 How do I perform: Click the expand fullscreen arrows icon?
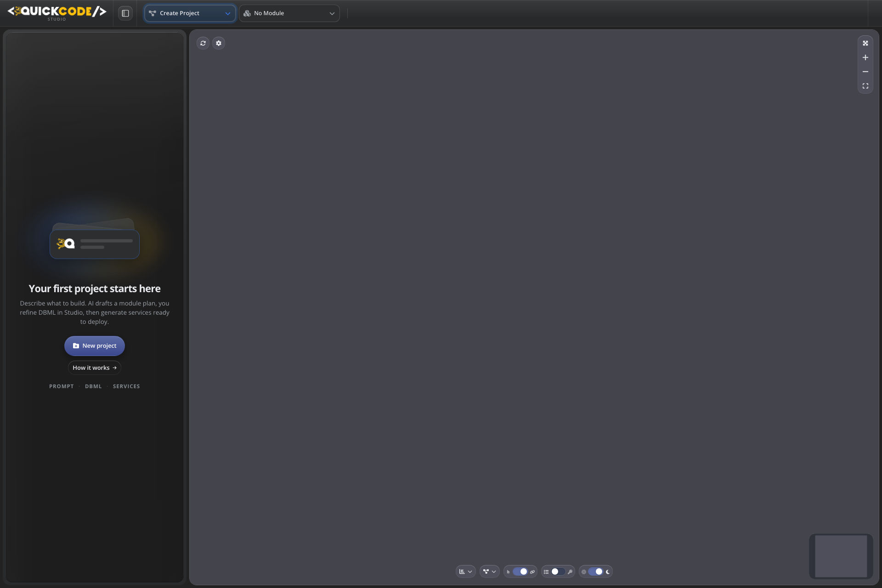click(x=865, y=43)
